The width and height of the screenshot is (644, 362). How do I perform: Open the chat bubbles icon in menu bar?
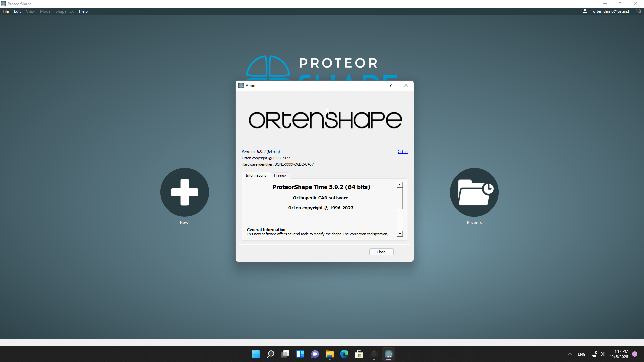pos(639,11)
